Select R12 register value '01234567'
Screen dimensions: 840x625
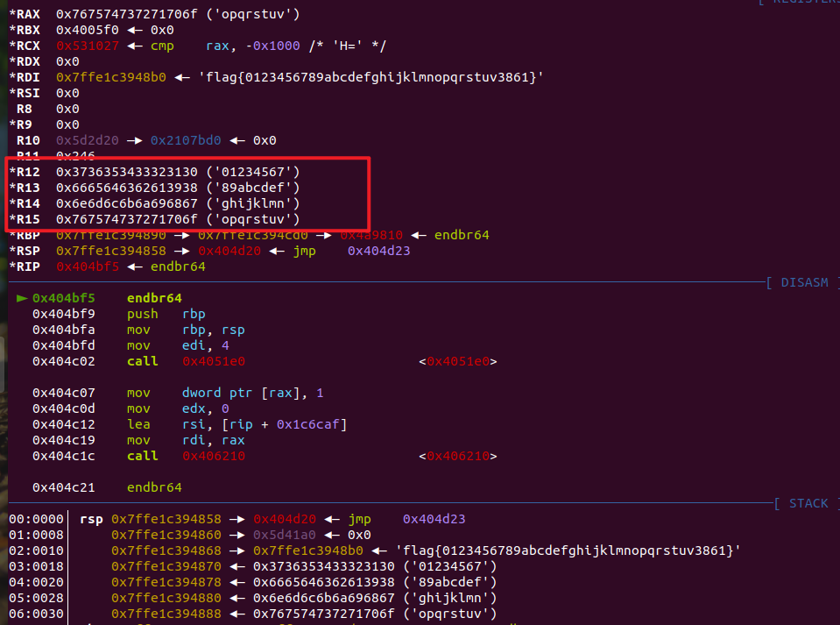click(x=253, y=172)
